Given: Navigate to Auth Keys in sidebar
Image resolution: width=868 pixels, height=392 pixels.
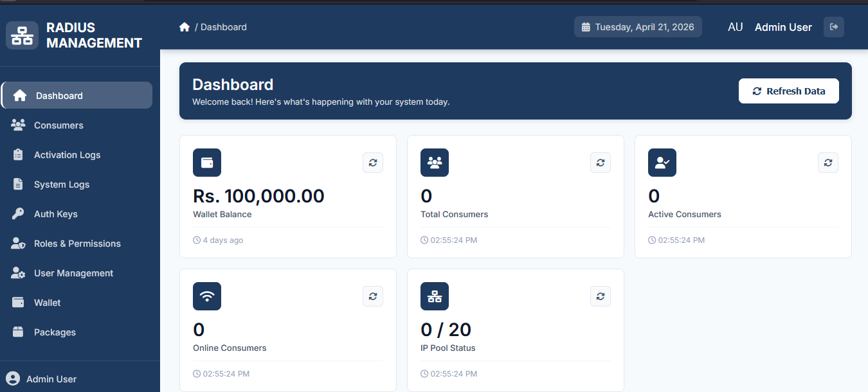Looking at the screenshot, I should click(77, 214).
